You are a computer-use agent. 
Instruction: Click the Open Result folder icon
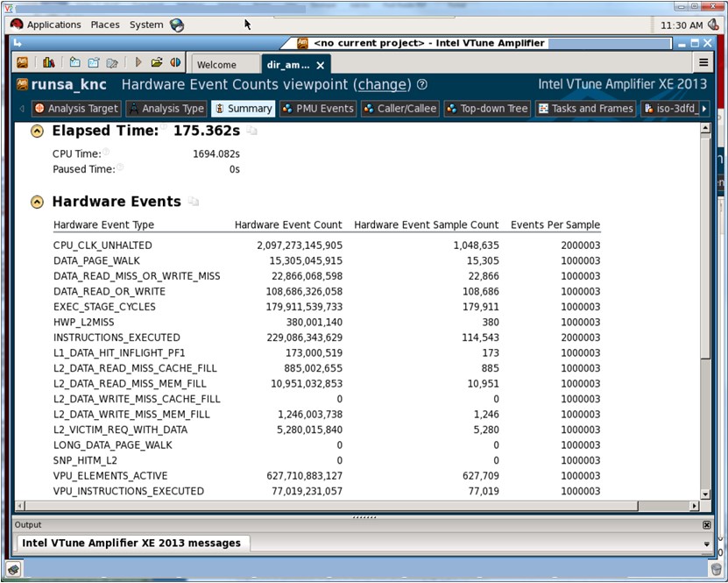(x=157, y=62)
